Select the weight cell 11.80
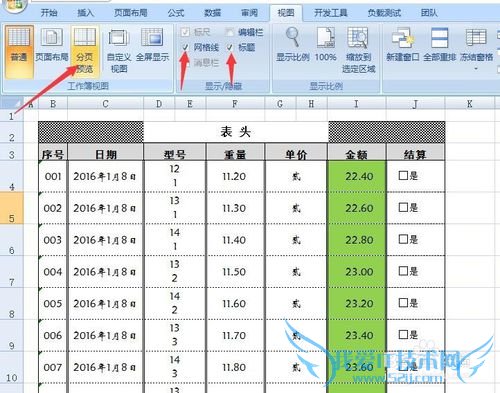This screenshot has height=393, width=500. (x=235, y=368)
